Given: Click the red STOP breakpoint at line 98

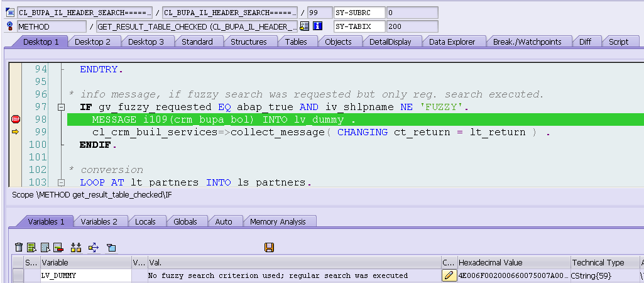Looking at the screenshot, I should point(15,119).
